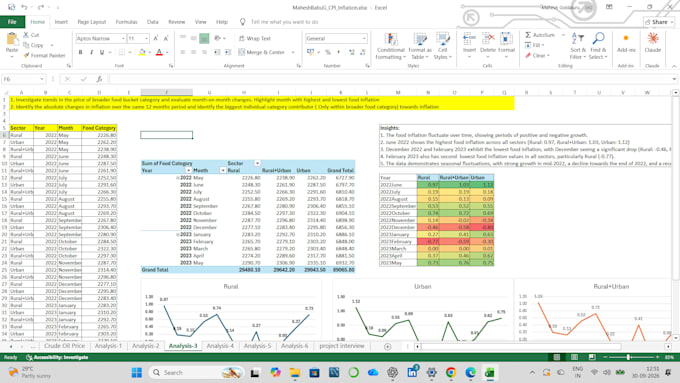Open the font size dropdown
Image resolution: width=680 pixels, height=383 pixels.
[147, 39]
